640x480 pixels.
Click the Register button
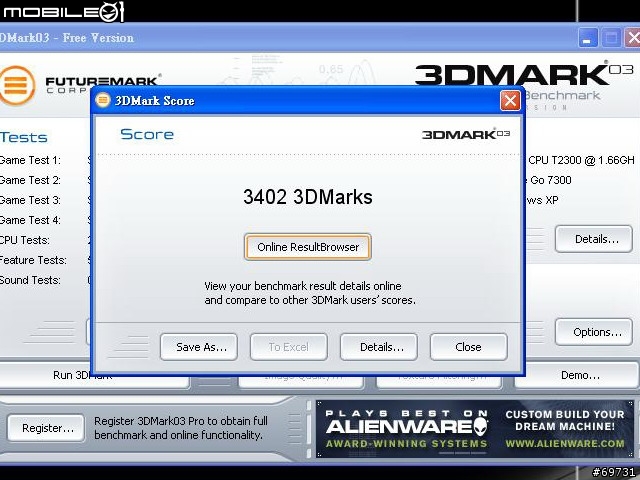[x=46, y=428]
